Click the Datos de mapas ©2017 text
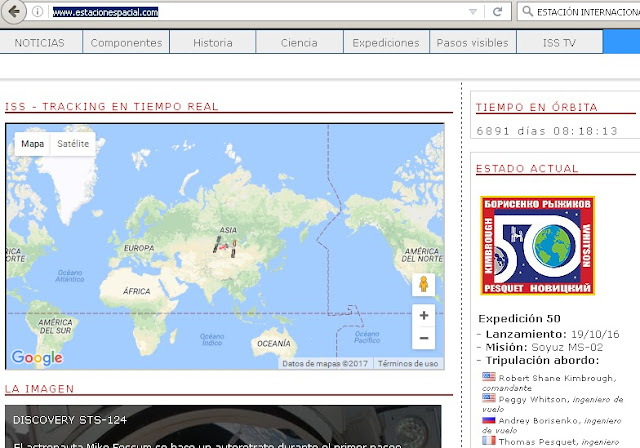This screenshot has height=448, width=640. [x=325, y=363]
